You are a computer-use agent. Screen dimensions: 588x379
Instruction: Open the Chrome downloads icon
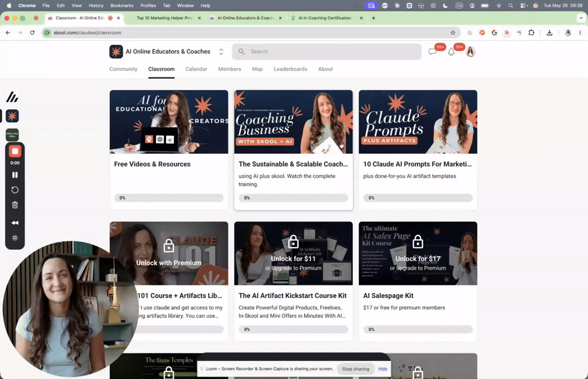tap(550, 33)
